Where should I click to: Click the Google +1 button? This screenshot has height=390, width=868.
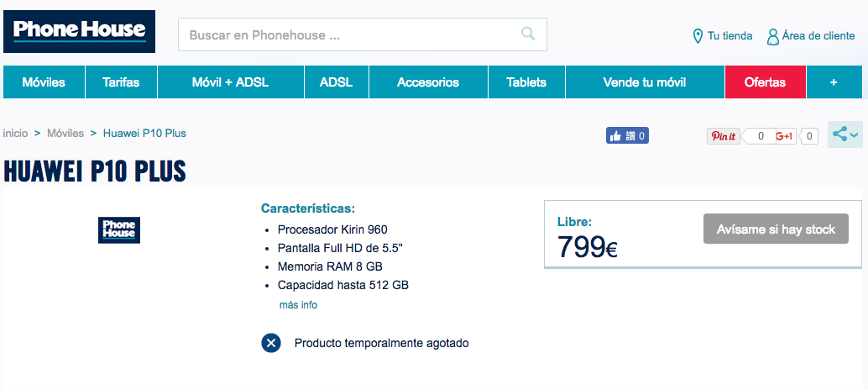[x=786, y=136]
